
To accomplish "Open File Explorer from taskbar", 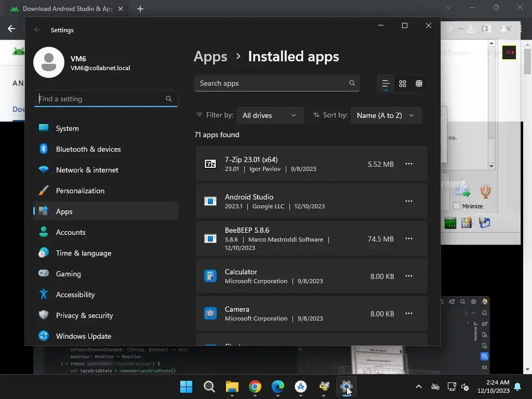I will coord(232,387).
